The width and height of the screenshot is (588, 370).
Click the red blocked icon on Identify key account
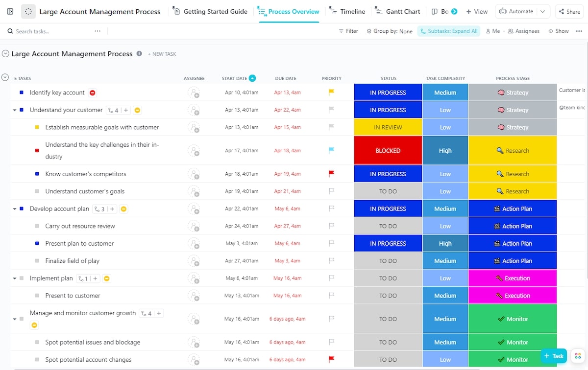click(x=93, y=92)
